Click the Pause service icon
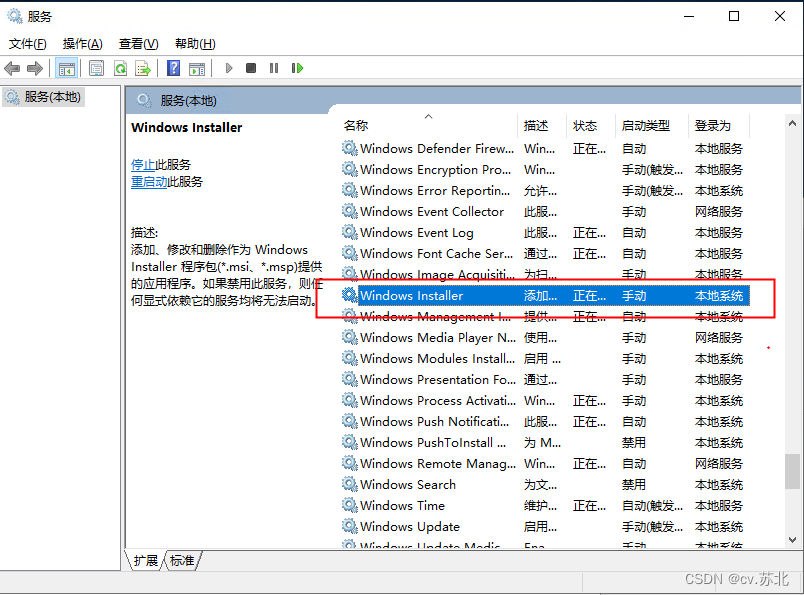The height and width of the screenshot is (595, 804). click(274, 68)
